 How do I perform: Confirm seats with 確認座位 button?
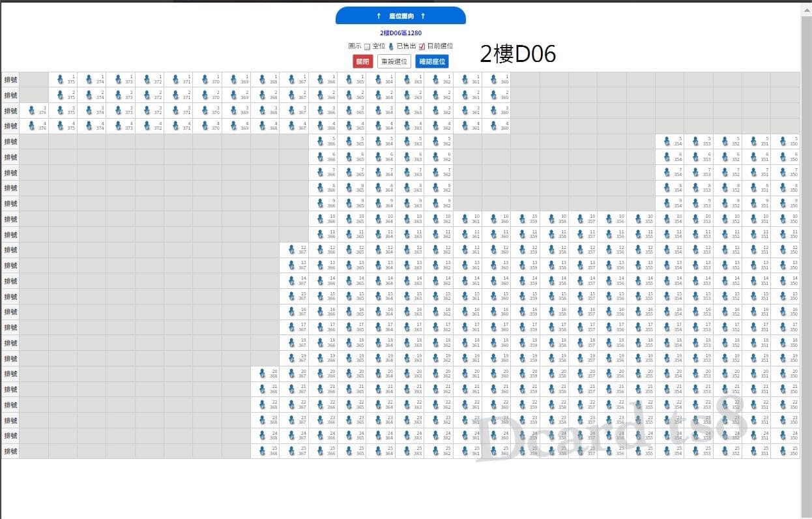coord(432,61)
